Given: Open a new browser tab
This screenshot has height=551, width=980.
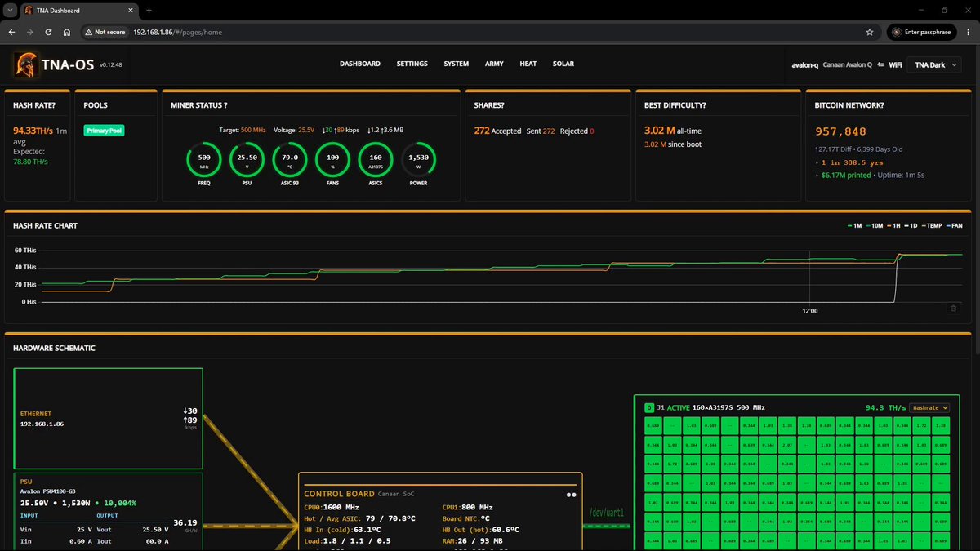Looking at the screenshot, I should [149, 10].
